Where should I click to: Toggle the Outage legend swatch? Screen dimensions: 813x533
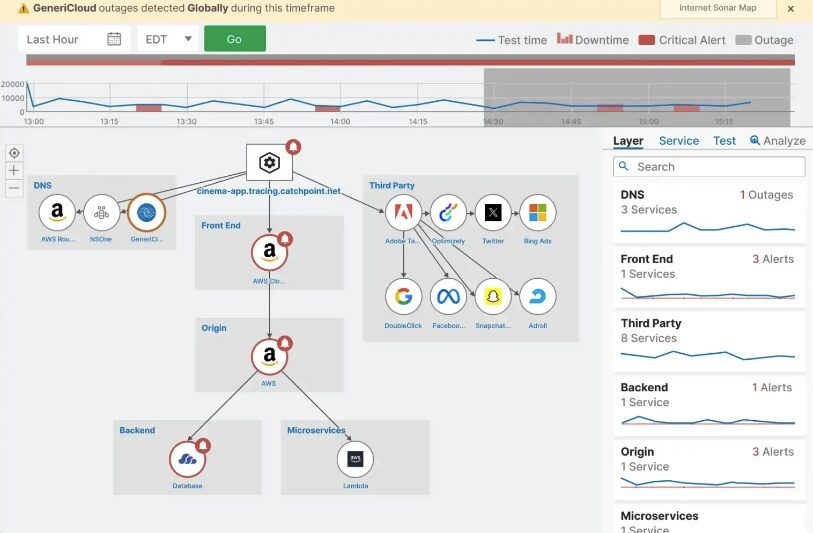744,40
